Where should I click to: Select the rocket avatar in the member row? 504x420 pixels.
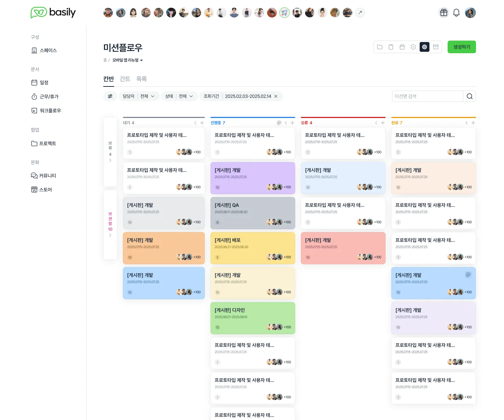[x=285, y=13]
